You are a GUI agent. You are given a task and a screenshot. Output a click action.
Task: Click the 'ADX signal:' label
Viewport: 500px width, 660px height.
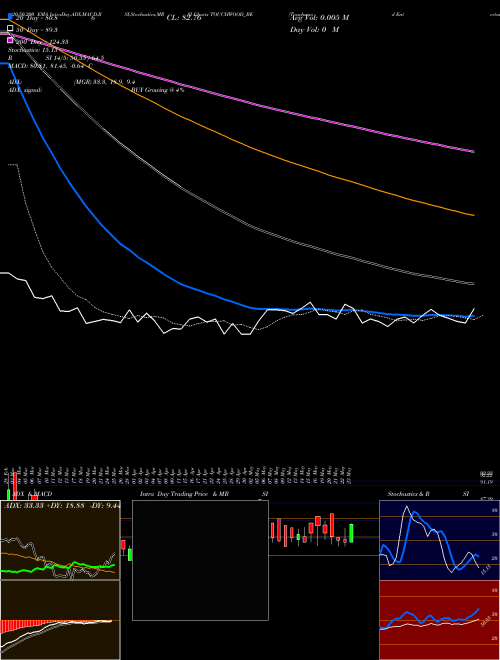pos(25,90)
